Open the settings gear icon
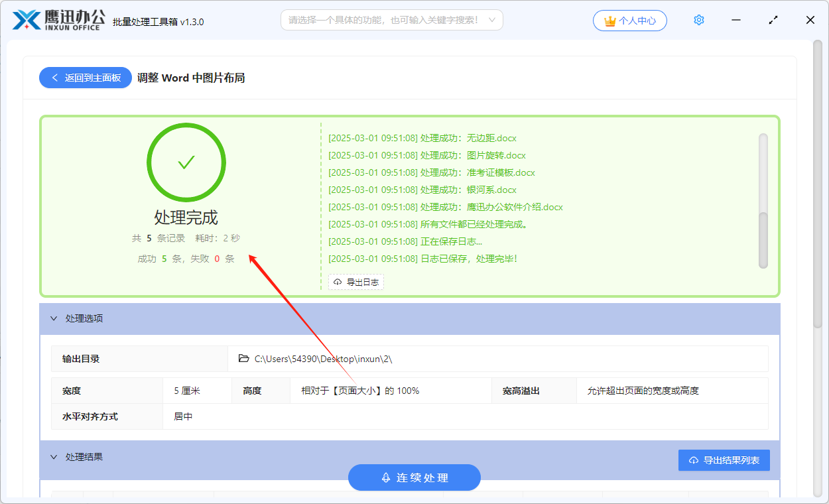The image size is (829, 504). tap(698, 20)
